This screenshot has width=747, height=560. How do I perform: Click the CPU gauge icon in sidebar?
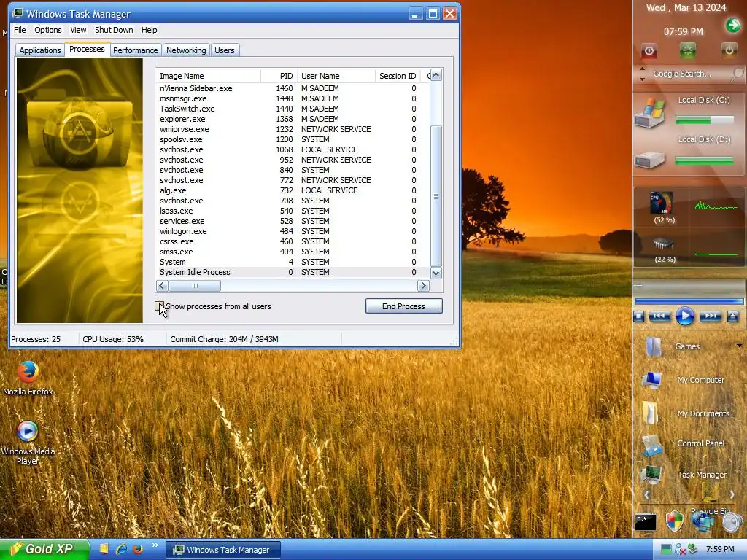pyautogui.click(x=662, y=203)
